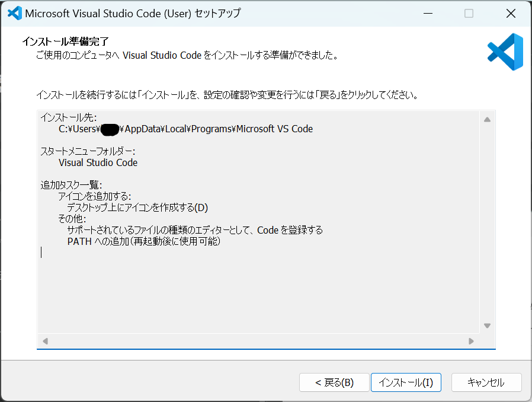Click the 'その他:' line
The width and height of the screenshot is (532, 402).
[72, 219]
